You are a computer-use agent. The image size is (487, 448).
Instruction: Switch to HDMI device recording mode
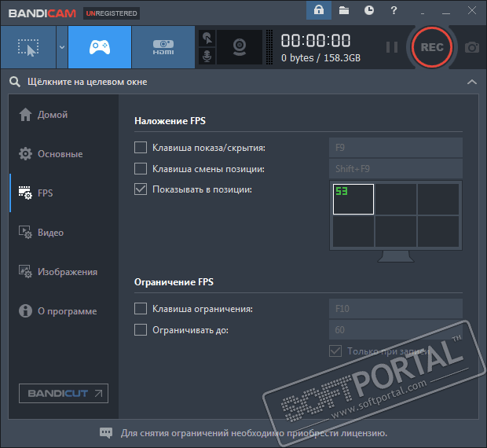pos(163,47)
